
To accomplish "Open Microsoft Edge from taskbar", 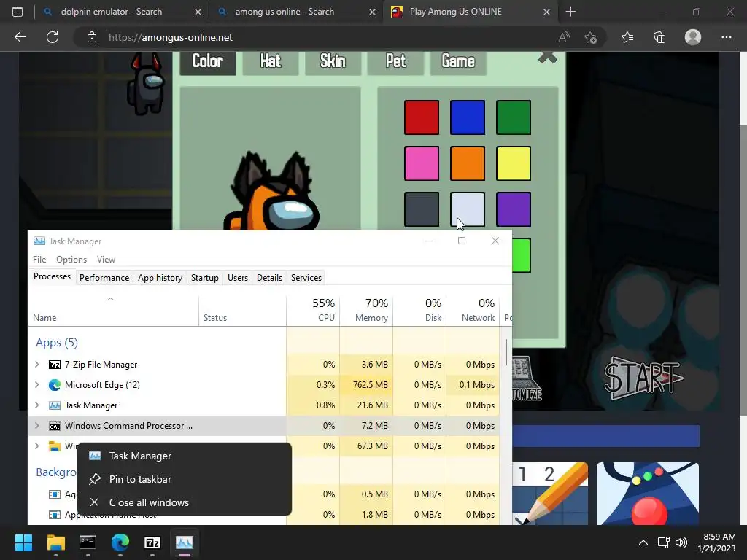I will coord(120,542).
